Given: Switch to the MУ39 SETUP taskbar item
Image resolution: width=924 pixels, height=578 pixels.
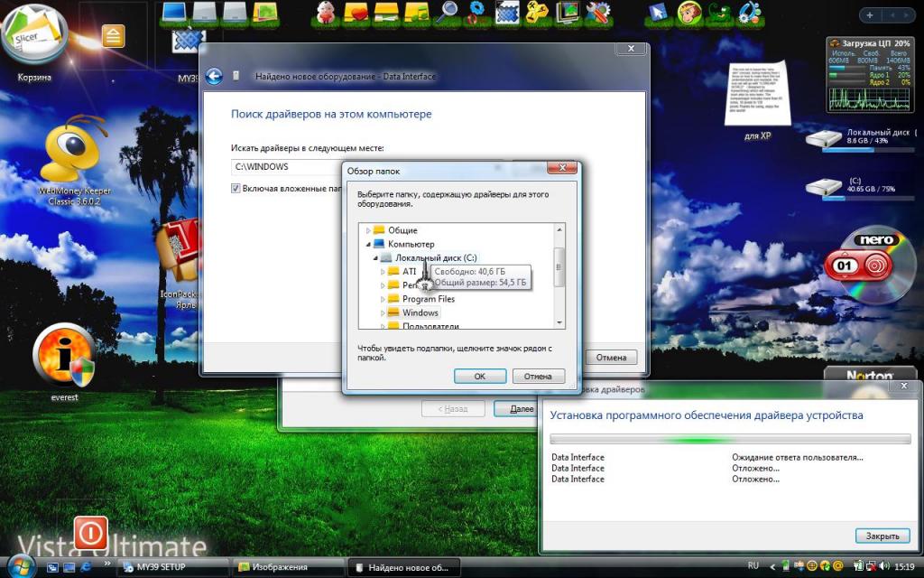Looking at the screenshot, I should 171,567.
